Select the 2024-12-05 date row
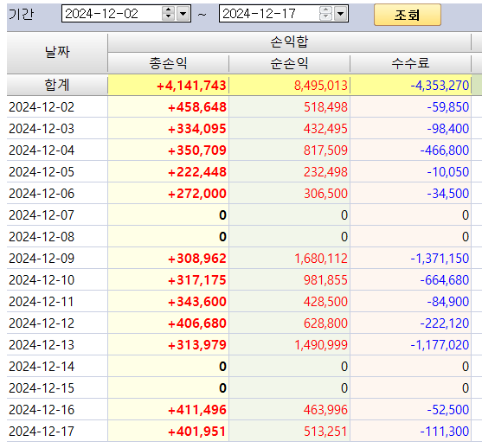 click(42, 172)
